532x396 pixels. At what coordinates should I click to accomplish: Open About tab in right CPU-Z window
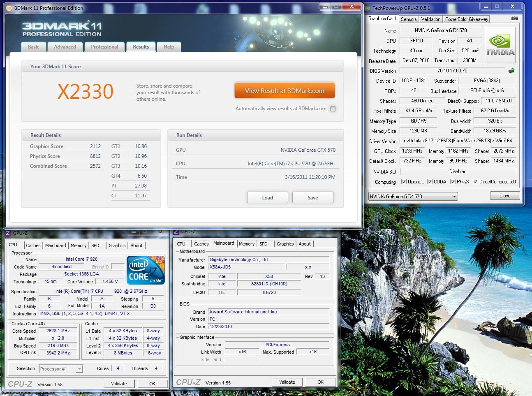click(305, 244)
